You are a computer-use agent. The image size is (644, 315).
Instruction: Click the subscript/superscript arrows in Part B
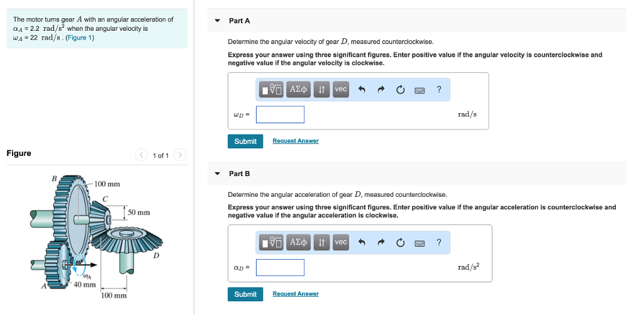click(321, 243)
